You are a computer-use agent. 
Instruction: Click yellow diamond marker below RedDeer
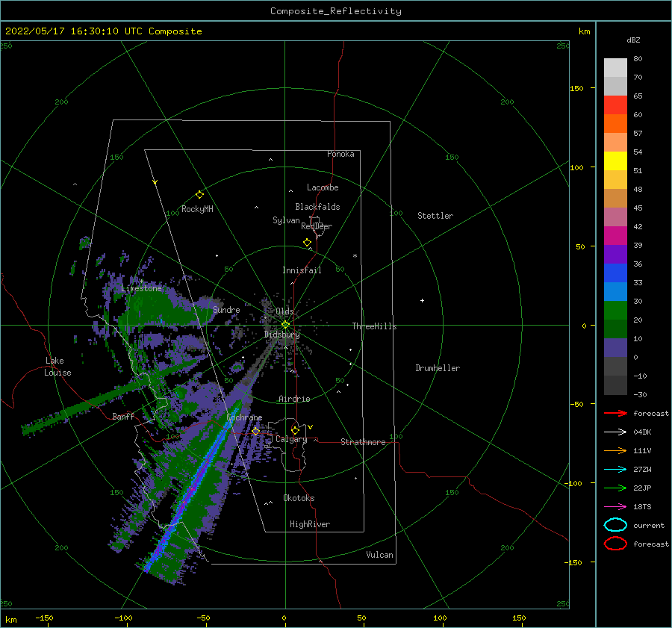307,242
